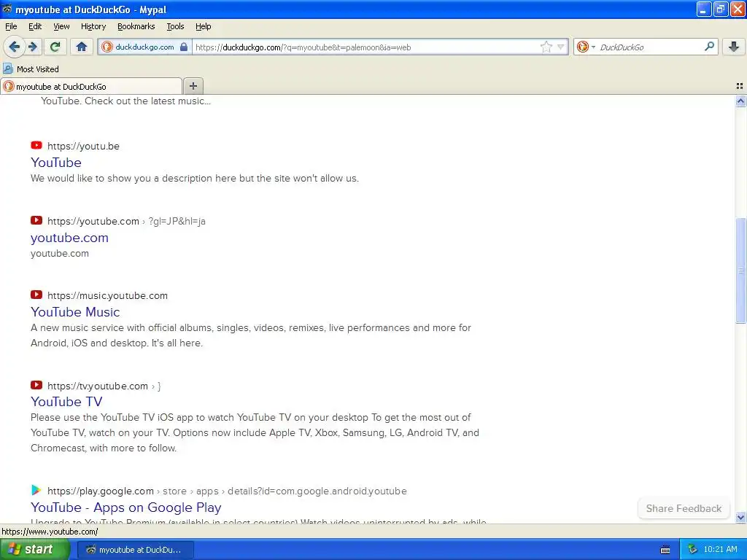The width and height of the screenshot is (747, 560).
Task: Click the Mypal title bar icon
Action: [x=7, y=9]
